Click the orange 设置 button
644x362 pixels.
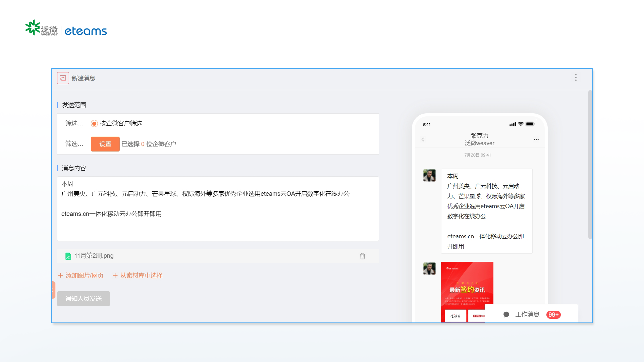coord(105,144)
